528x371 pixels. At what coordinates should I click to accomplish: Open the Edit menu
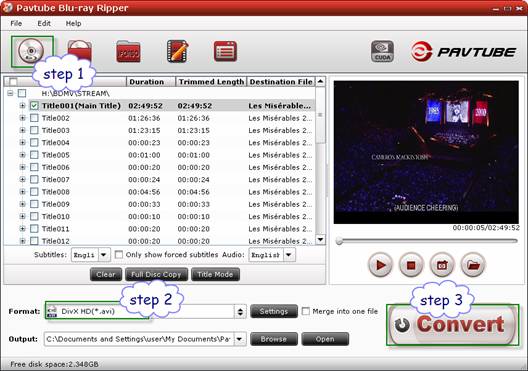point(44,24)
